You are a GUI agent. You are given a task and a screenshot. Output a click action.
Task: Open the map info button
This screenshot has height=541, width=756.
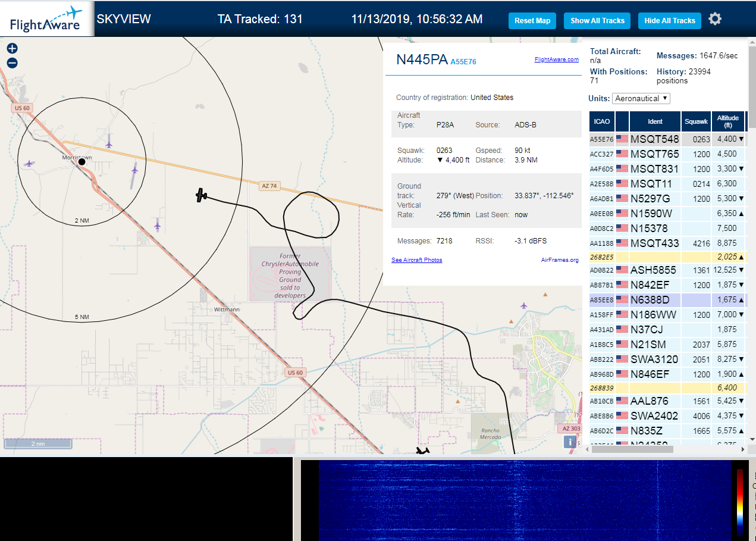[570, 442]
